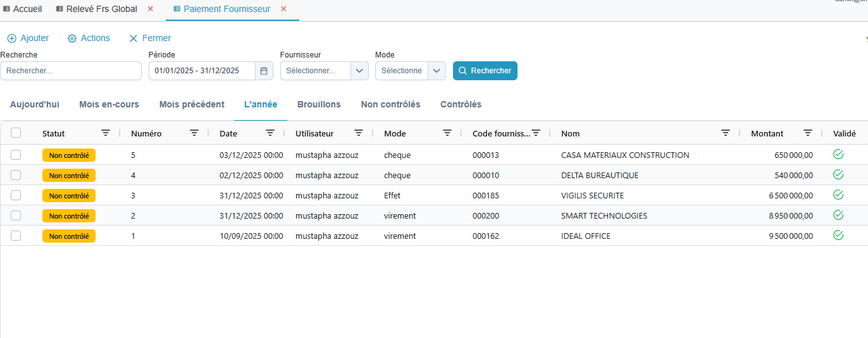
Task: Switch to the Mois précédent tab
Action: click(x=192, y=105)
